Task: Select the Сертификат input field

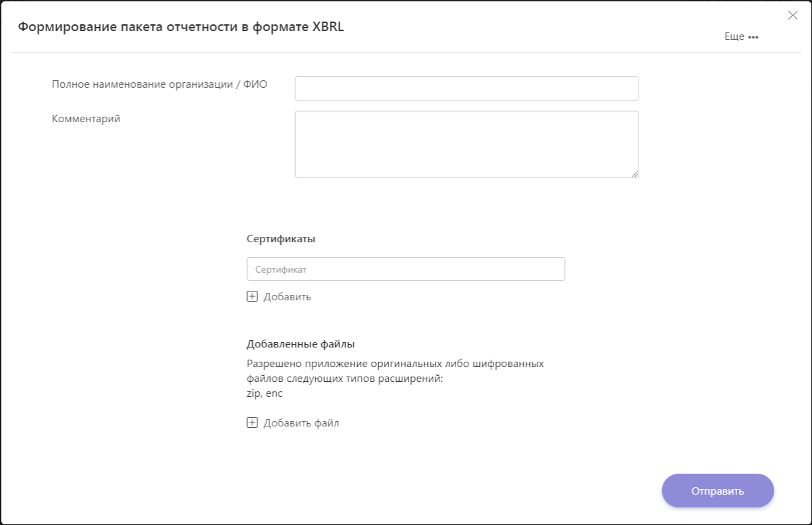Action: (406, 269)
